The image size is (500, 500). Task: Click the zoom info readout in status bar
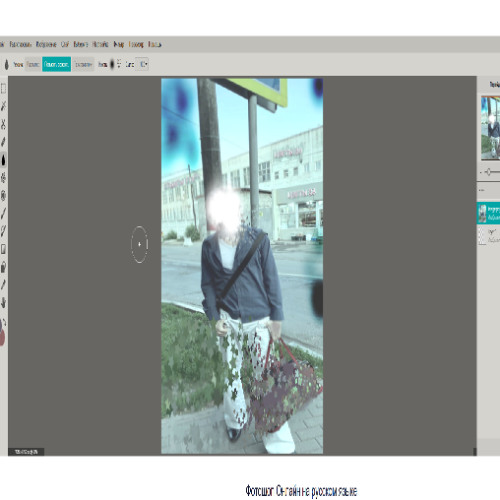(26, 452)
